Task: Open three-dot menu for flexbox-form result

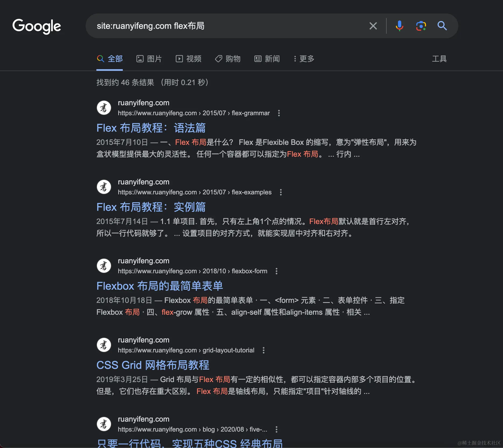Action: [276, 271]
